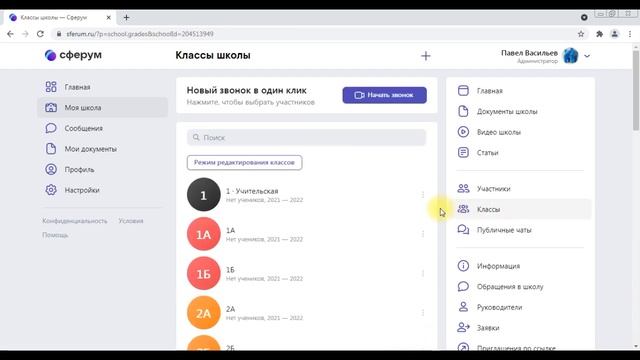Click Начать звонок button
The width and height of the screenshot is (640, 360).
[384, 95]
